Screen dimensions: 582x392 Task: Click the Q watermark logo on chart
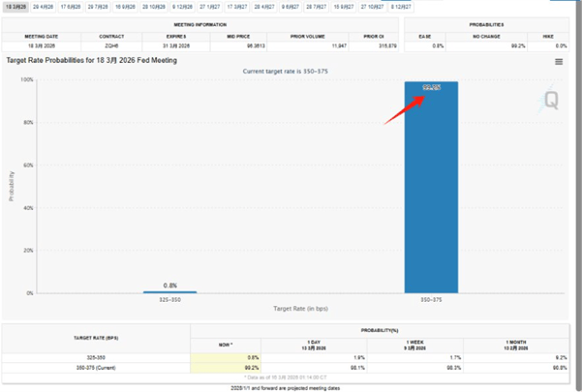click(551, 100)
